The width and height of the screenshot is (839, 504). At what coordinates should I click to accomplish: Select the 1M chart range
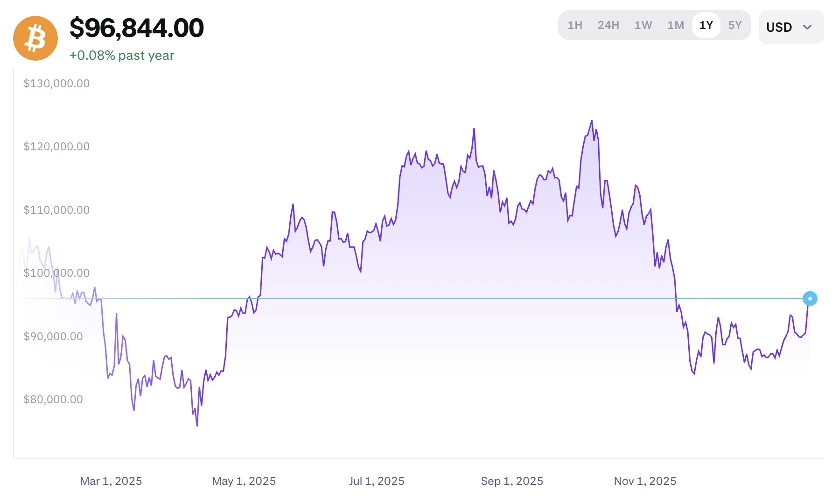pos(676,25)
